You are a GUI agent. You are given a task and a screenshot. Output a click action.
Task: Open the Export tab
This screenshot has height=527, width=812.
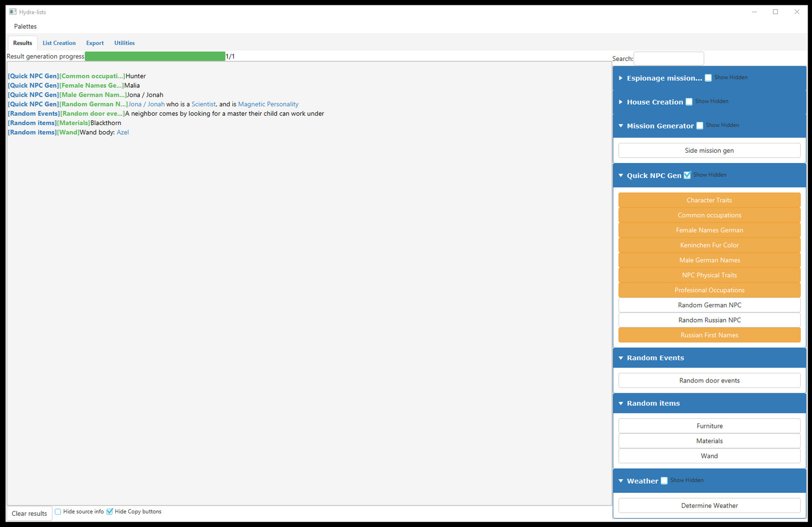[95, 43]
